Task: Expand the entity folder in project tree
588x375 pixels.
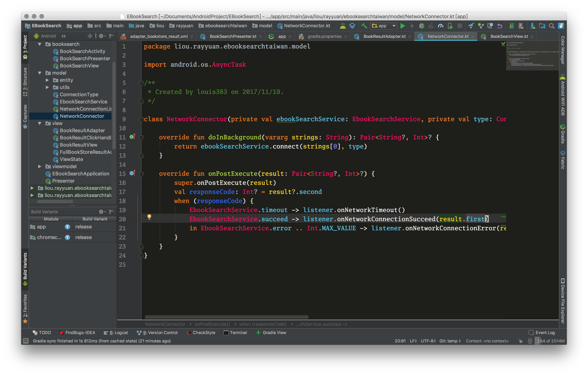Action: coord(47,80)
